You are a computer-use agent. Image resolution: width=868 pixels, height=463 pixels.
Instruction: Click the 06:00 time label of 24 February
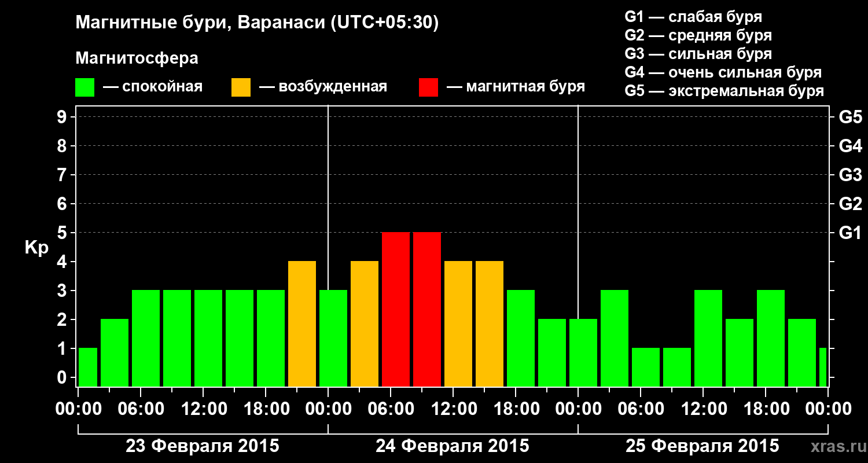pyautogui.click(x=391, y=409)
